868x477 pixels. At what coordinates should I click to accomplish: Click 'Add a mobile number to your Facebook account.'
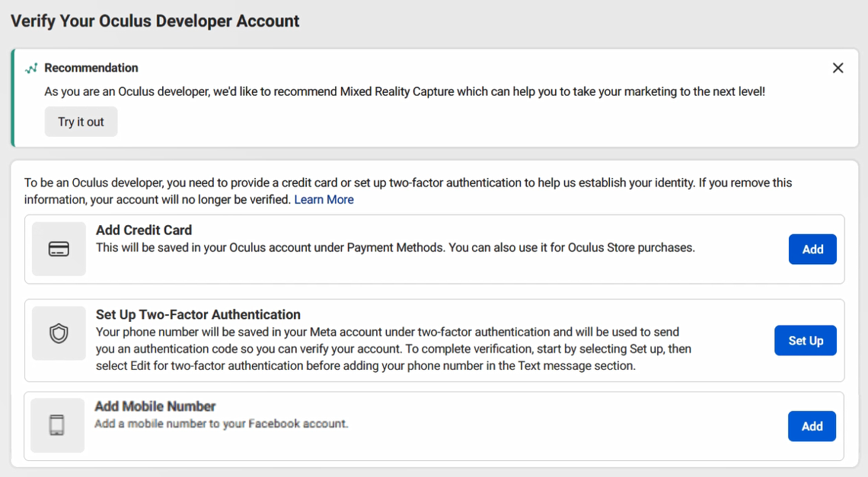222,424
